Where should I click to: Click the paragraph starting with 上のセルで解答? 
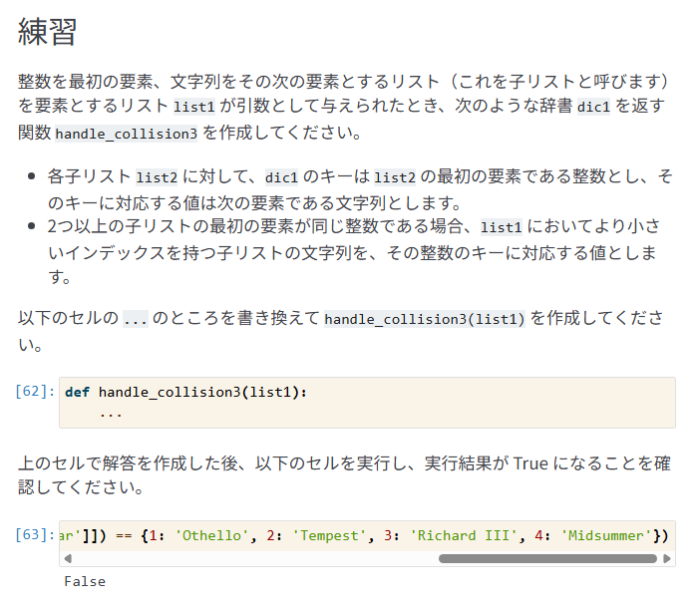344,475
